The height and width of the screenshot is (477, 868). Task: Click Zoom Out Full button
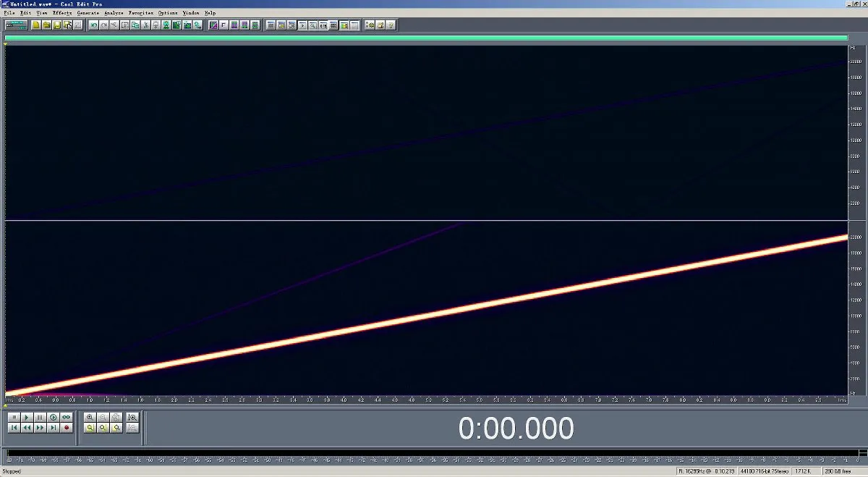tap(116, 418)
